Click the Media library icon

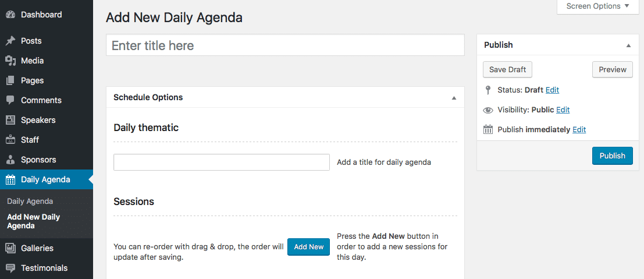click(x=10, y=61)
